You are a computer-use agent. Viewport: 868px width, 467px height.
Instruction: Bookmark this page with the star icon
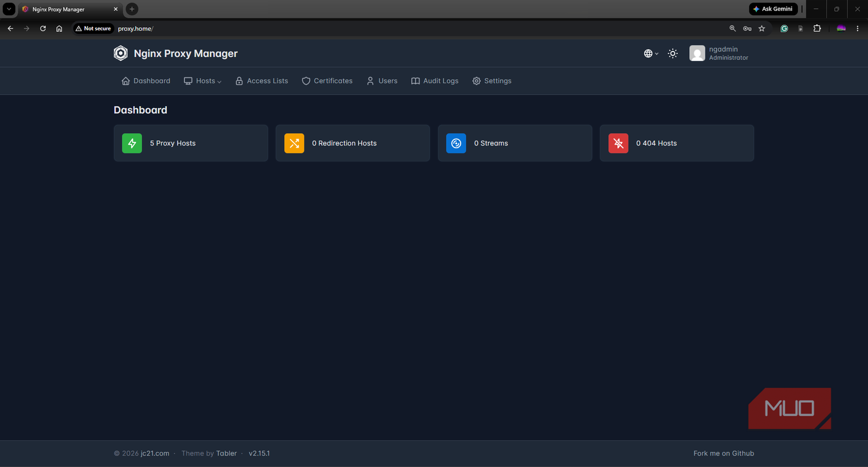click(x=762, y=28)
